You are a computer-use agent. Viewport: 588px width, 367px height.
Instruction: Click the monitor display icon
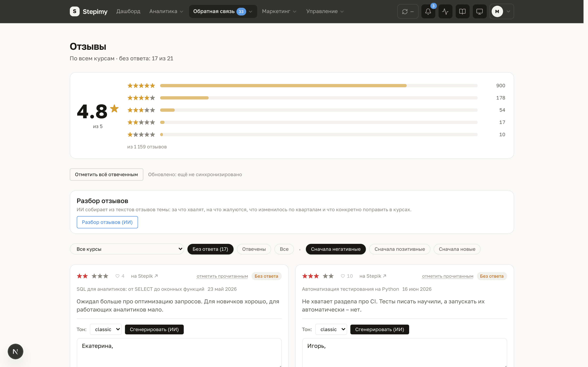(480, 11)
